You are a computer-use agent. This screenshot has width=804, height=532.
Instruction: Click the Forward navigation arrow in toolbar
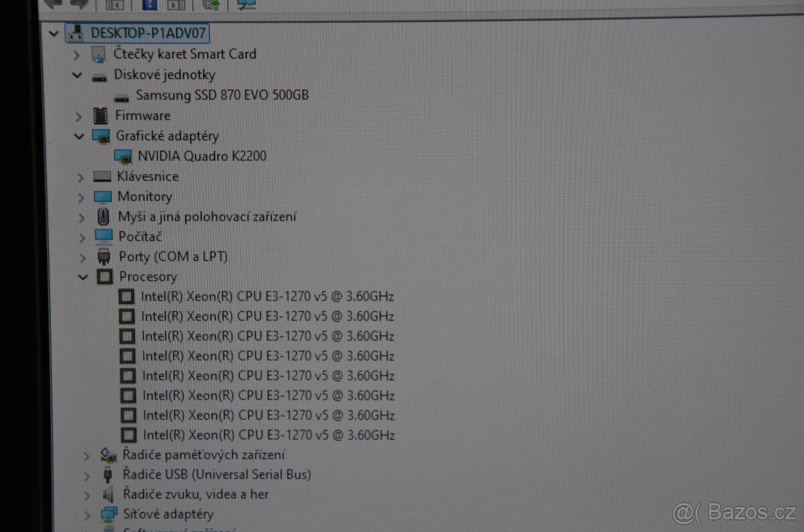[x=79, y=4]
